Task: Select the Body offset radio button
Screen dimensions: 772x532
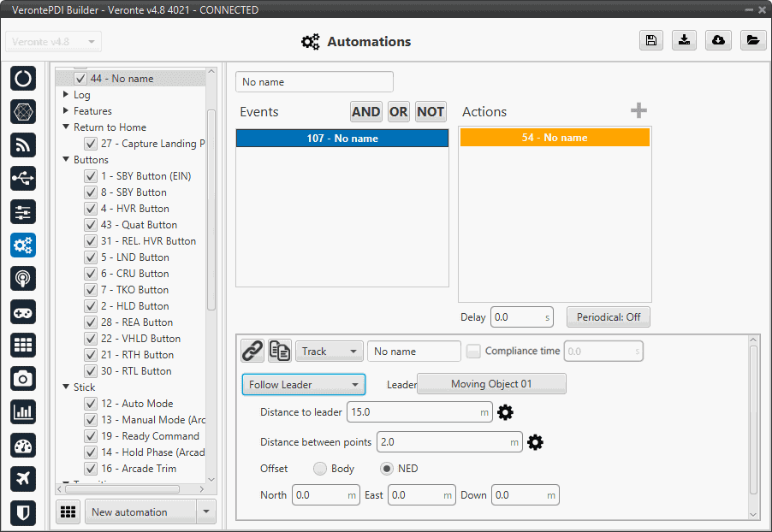Action: (x=320, y=469)
